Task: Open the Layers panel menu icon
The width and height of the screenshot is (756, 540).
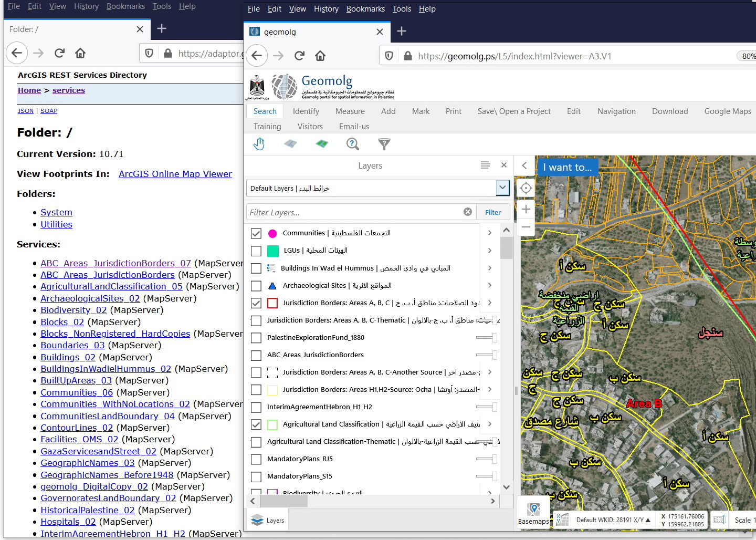Action: pos(486,165)
